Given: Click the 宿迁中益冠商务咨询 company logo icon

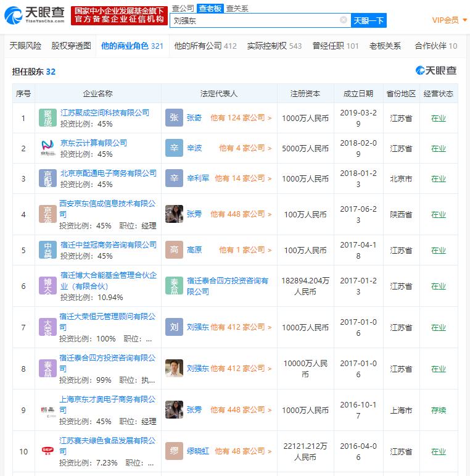Looking at the screenshot, I should [x=47, y=250].
